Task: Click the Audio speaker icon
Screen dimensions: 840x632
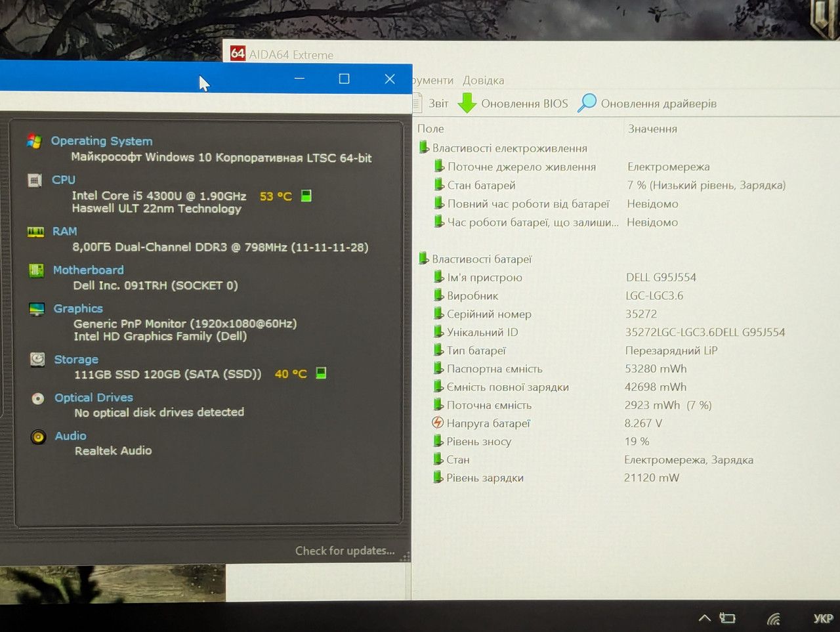Action: (39, 437)
